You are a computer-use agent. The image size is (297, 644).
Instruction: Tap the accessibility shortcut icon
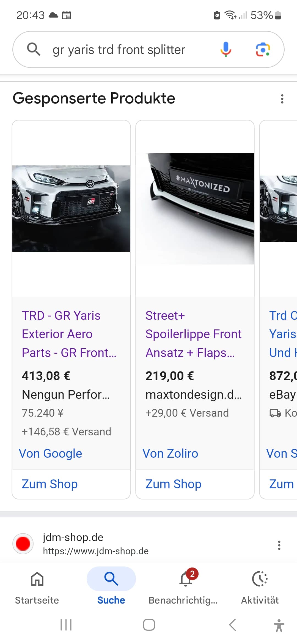click(279, 625)
